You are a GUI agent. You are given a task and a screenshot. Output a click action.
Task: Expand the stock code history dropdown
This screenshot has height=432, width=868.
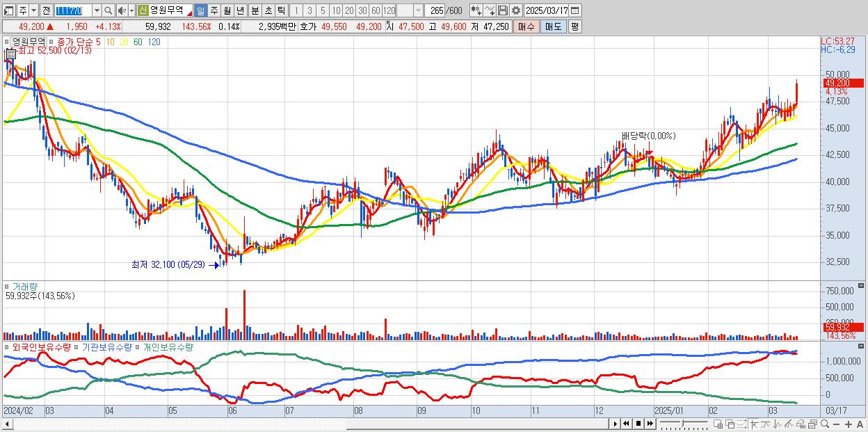click(x=97, y=11)
